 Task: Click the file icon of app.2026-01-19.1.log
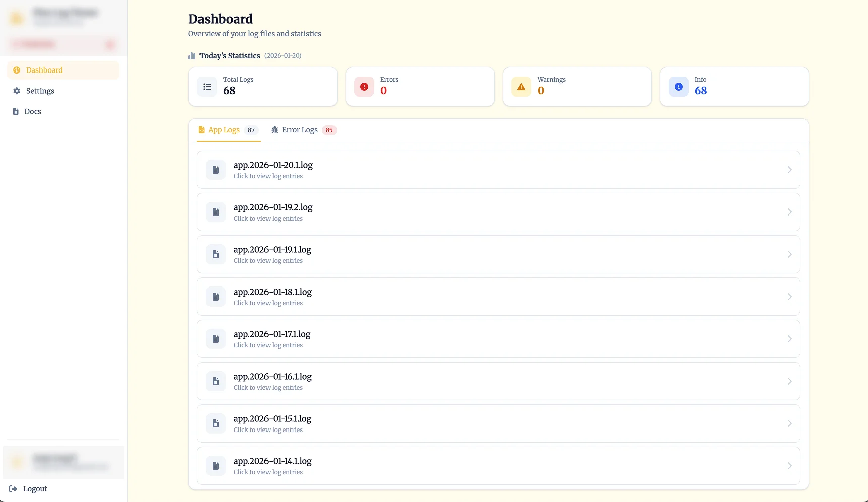(x=216, y=254)
